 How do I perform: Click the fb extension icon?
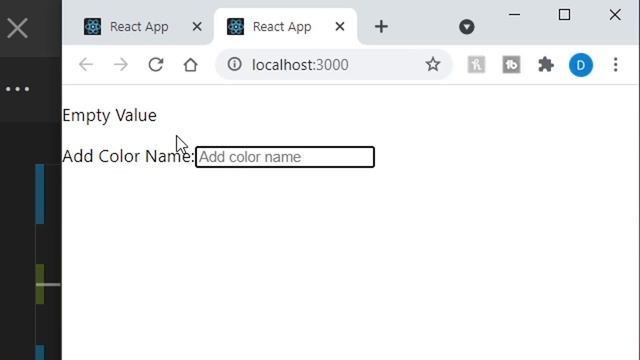point(511,65)
